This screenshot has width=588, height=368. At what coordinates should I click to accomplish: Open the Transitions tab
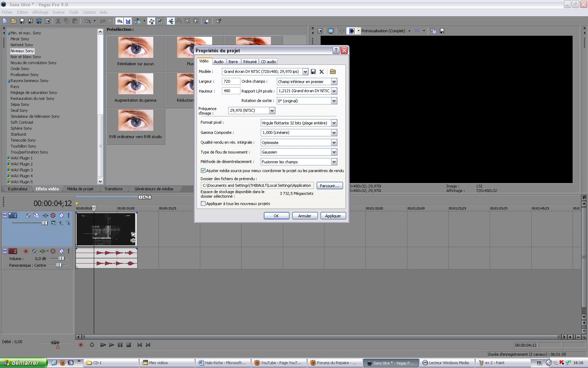point(113,189)
